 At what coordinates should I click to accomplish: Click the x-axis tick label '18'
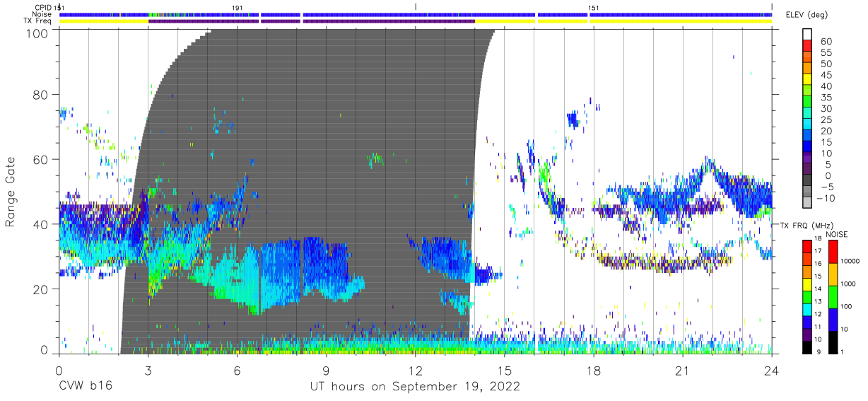tap(594, 370)
